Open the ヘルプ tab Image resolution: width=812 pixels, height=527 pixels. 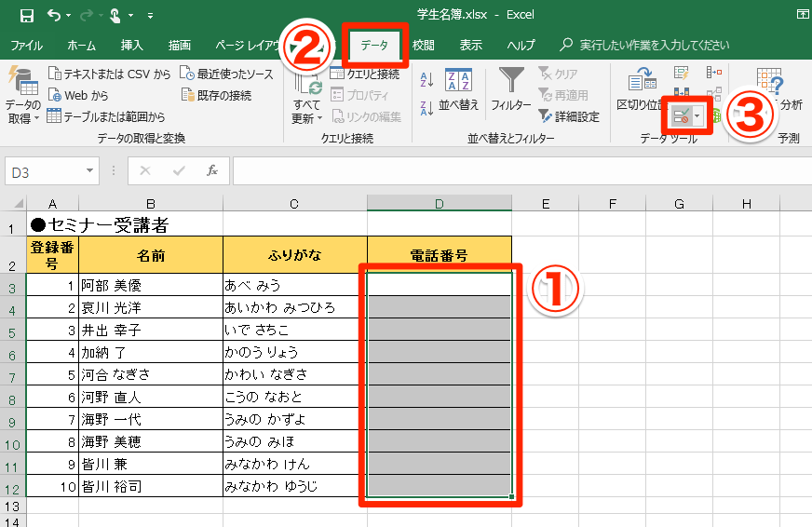tap(521, 46)
